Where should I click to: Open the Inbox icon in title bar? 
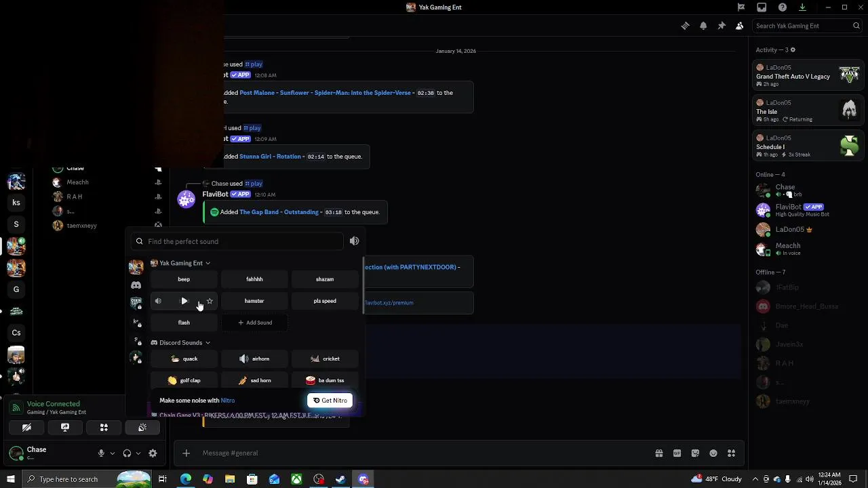762,7
